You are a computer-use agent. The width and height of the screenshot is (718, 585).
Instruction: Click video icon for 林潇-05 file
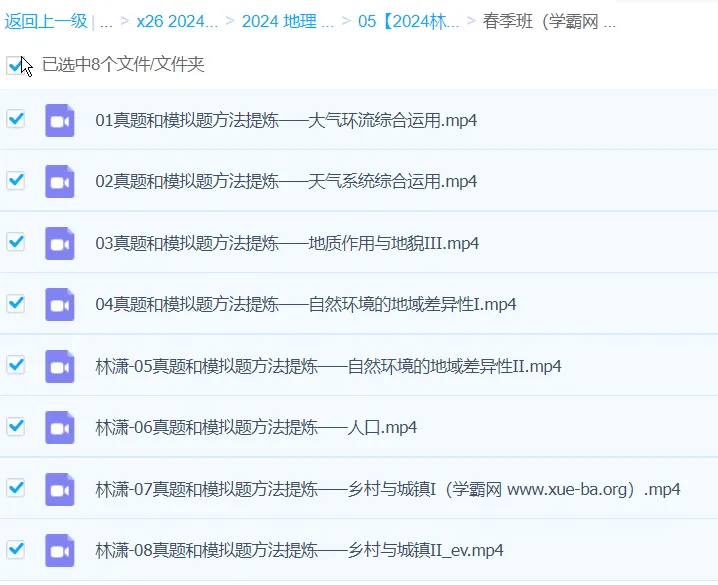(x=60, y=366)
